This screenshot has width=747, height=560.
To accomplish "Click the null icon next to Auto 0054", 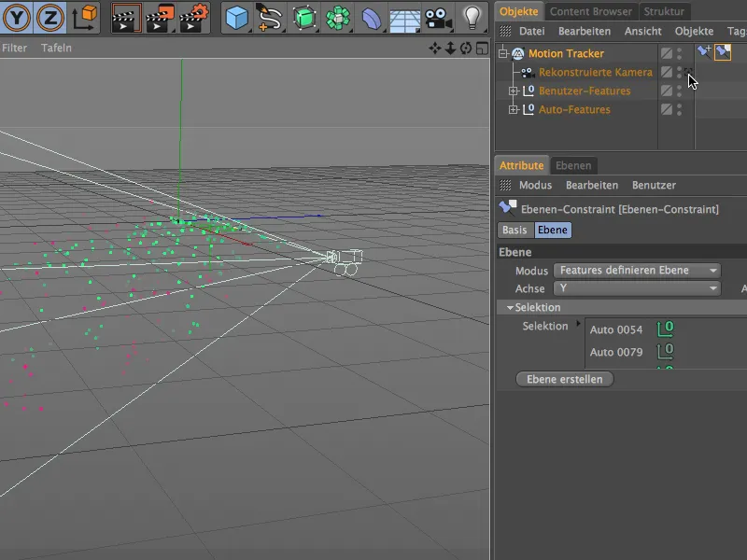I will click(x=665, y=329).
